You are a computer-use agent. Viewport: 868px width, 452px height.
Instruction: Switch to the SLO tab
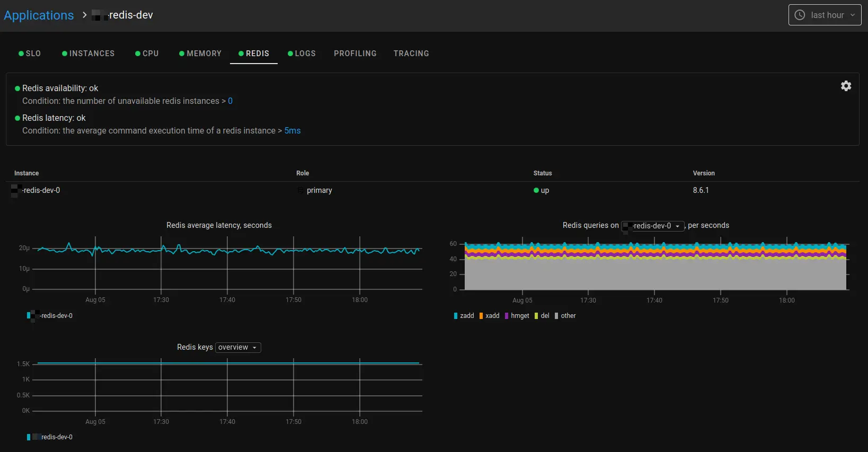click(x=30, y=54)
